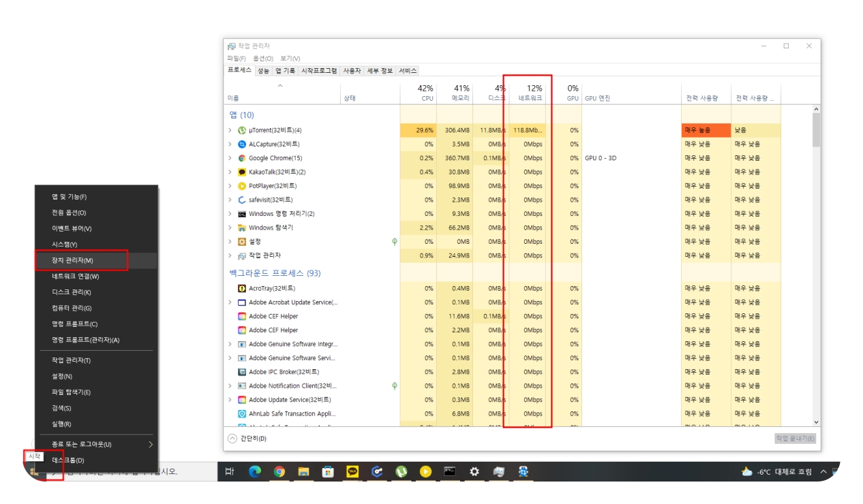Click the ALCapture process icon
The height and width of the screenshot is (504, 863).
[241, 144]
